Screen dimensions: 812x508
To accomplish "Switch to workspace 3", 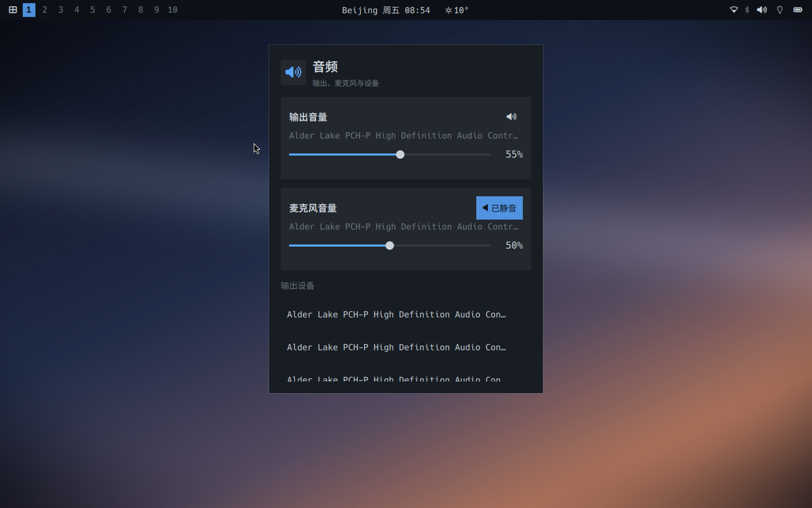I will click(x=61, y=10).
